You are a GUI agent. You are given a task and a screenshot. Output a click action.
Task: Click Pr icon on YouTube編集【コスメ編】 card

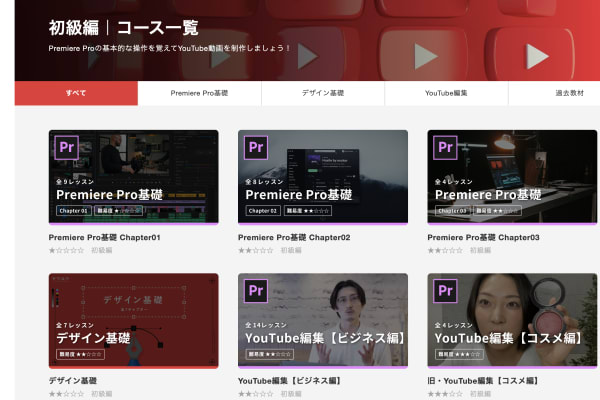(445, 291)
